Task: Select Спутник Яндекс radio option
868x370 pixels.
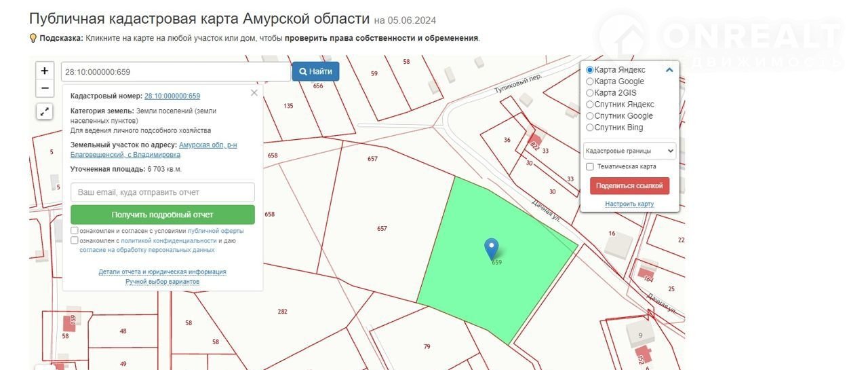Action: [590, 105]
